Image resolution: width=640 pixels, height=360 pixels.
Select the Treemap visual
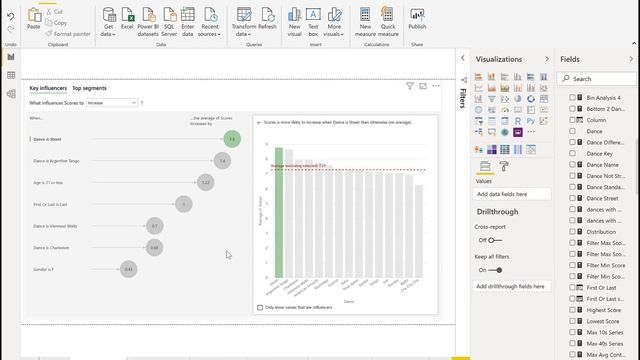pyautogui.click(x=544, y=99)
